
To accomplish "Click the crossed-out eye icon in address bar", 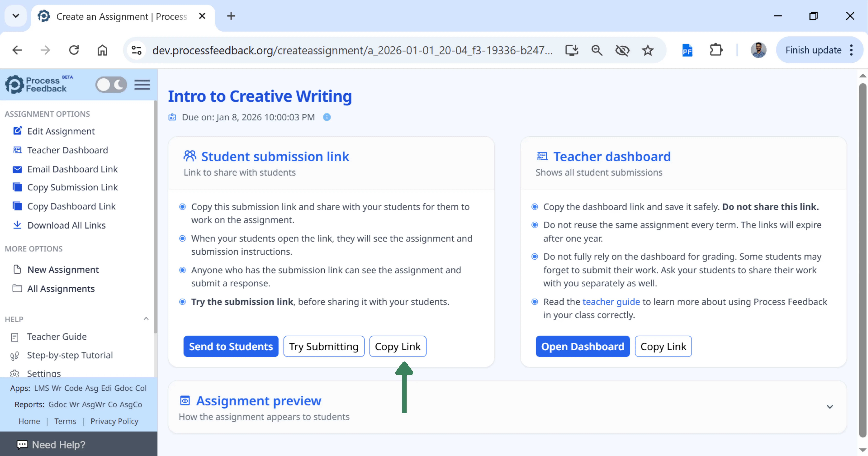I will click(622, 51).
